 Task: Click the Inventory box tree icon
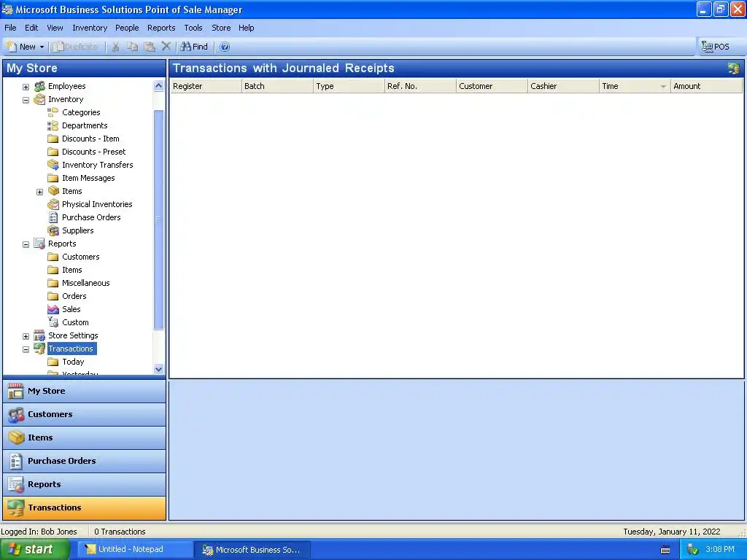[39, 99]
